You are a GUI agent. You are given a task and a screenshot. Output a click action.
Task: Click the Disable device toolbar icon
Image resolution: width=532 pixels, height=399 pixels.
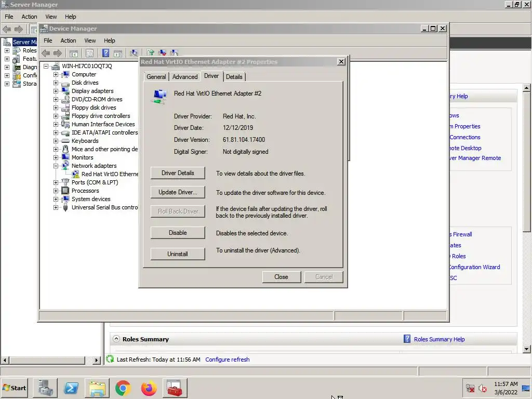(175, 52)
